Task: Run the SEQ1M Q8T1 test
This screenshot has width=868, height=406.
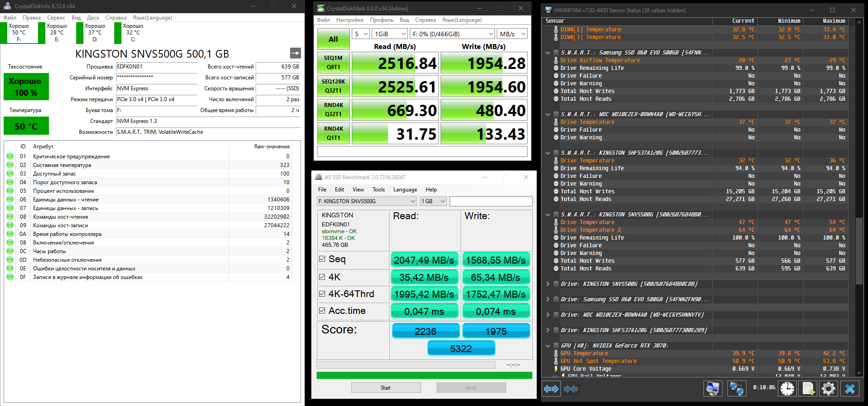Action: pos(333,63)
